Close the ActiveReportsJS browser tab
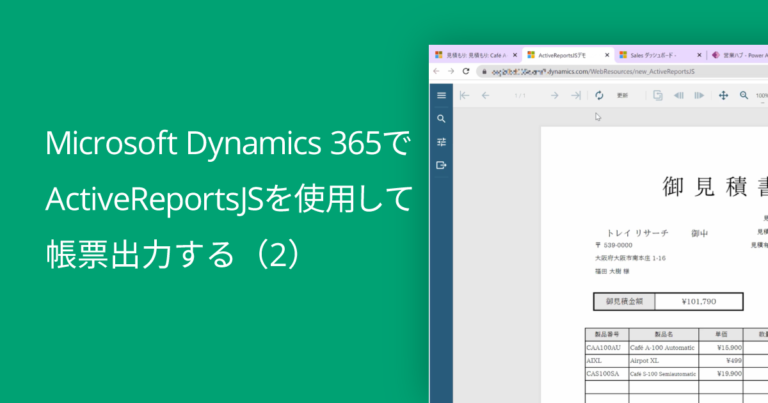 (x=607, y=55)
